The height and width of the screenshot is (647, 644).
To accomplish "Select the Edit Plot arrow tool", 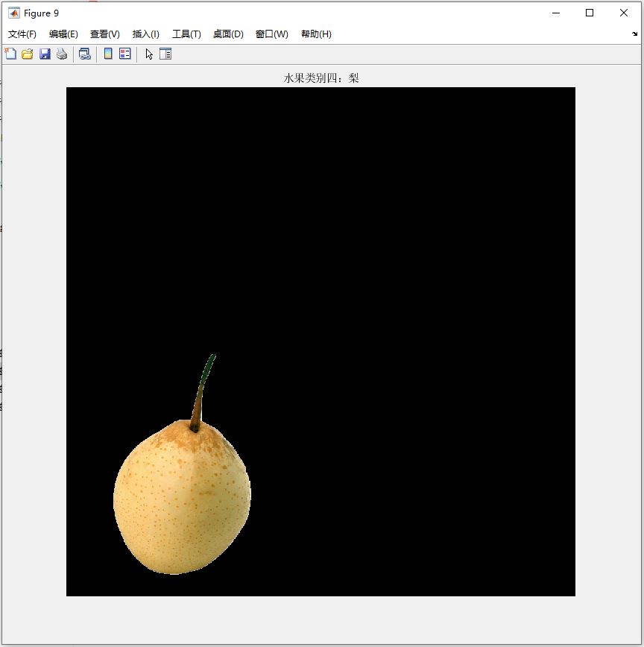I will coord(149,54).
